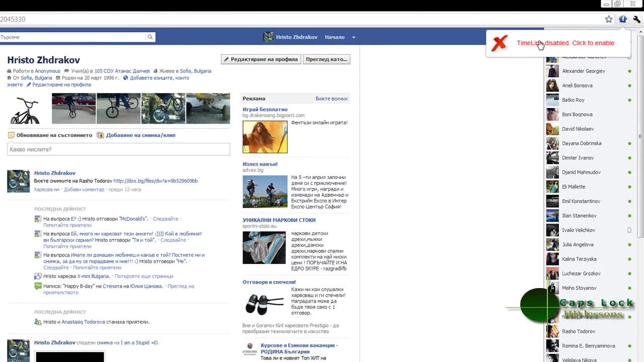Click the school icon beside Учил(а) в

coord(67,71)
